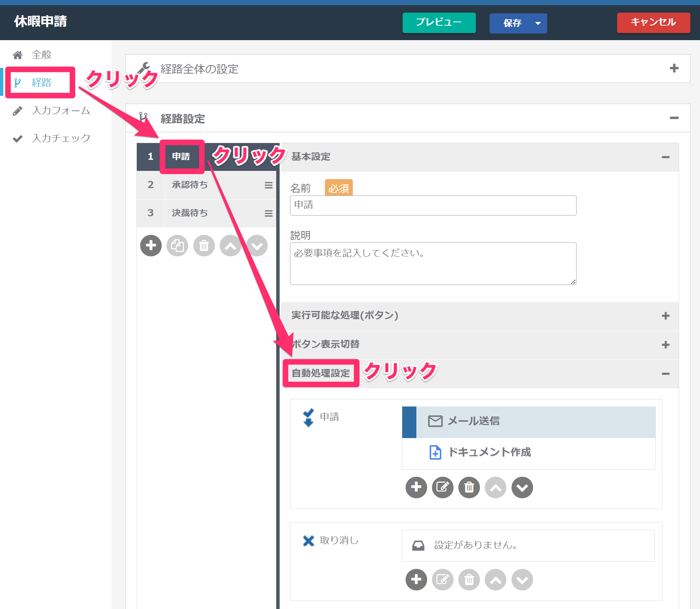
Task: Move route step up with arrow icon
Action: tap(230, 246)
